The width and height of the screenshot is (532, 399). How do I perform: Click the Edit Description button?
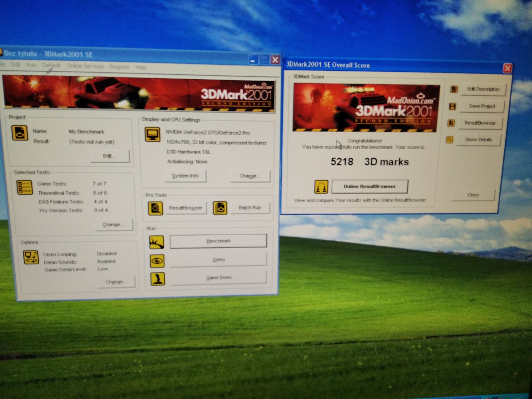pos(483,89)
